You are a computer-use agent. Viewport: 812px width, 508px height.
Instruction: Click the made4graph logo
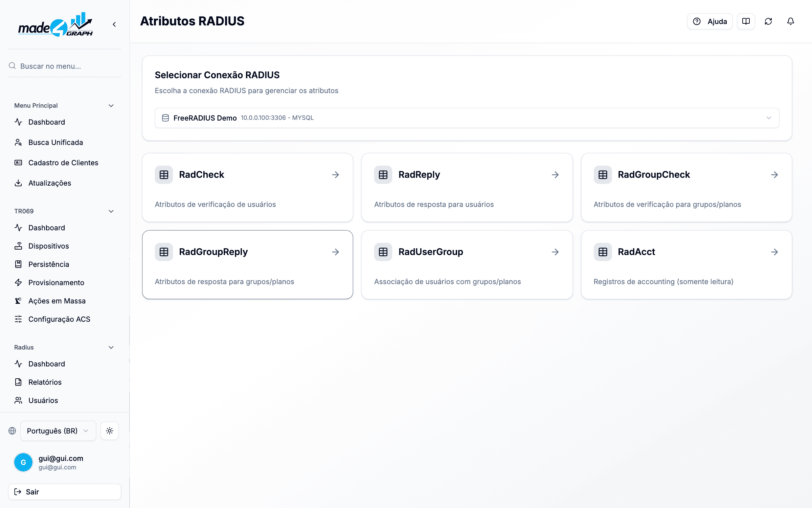[x=55, y=24]
